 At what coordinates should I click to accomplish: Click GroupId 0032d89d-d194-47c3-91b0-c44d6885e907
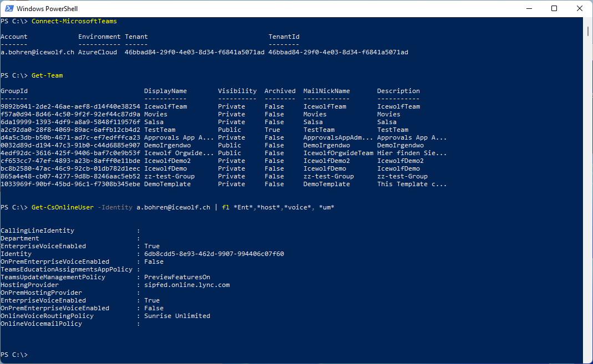tap(70, 145)
